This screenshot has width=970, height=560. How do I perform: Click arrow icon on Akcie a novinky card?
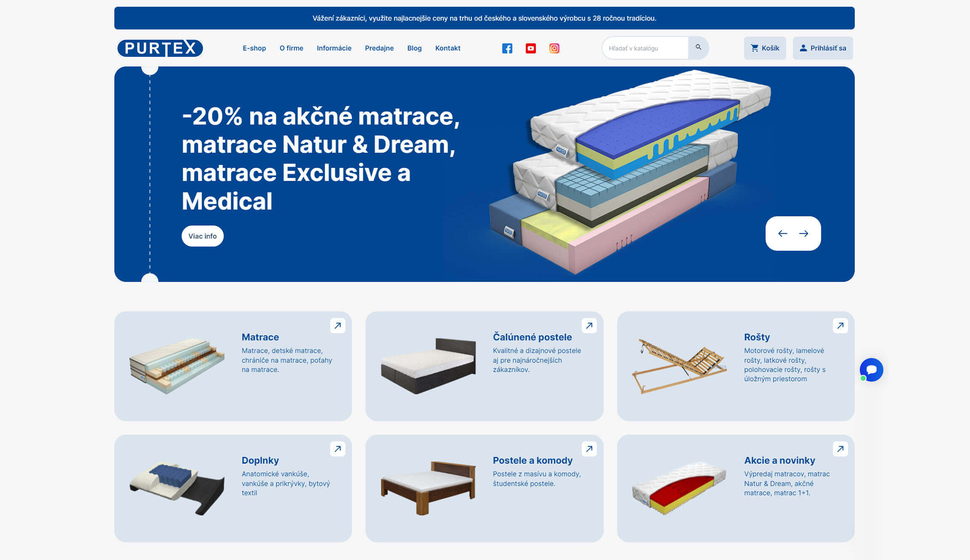(x=840, y=449)
